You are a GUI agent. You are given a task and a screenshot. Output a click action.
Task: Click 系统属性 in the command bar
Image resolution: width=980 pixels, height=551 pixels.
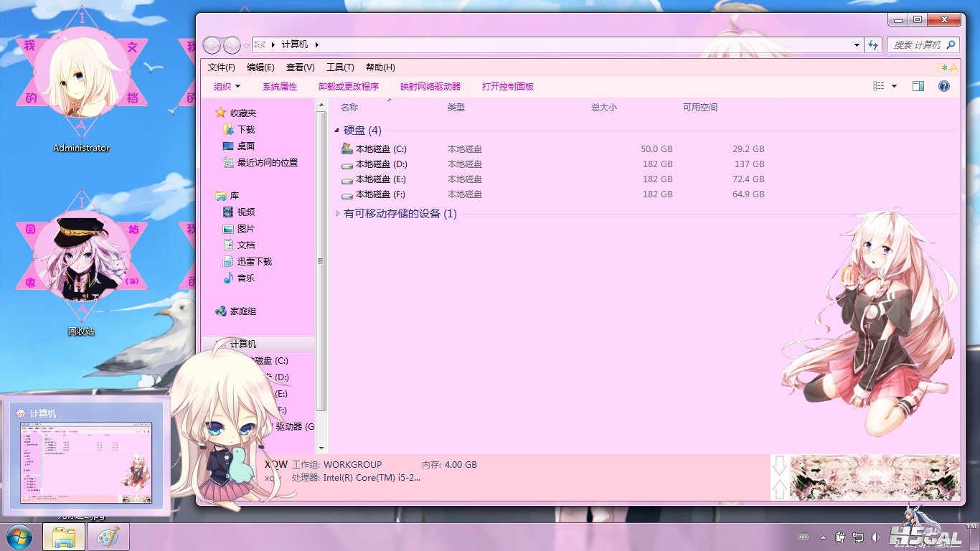pyautogui.click(x=280, y=86)
